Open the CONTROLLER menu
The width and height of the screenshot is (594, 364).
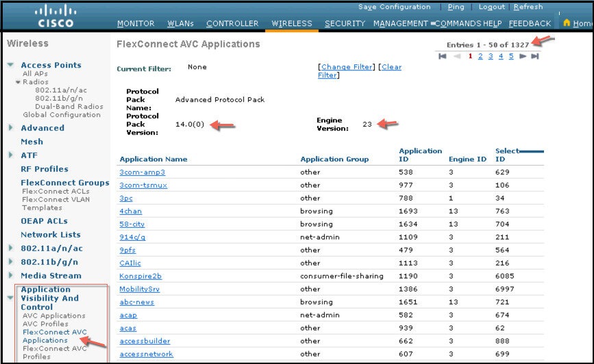click(232, 23)
